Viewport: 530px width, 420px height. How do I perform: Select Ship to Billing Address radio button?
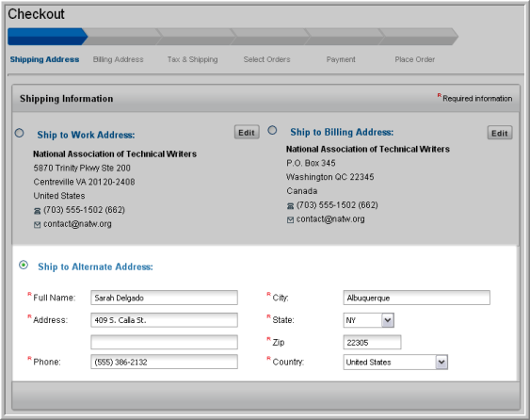pyautogui.click(x=272, y=130)
